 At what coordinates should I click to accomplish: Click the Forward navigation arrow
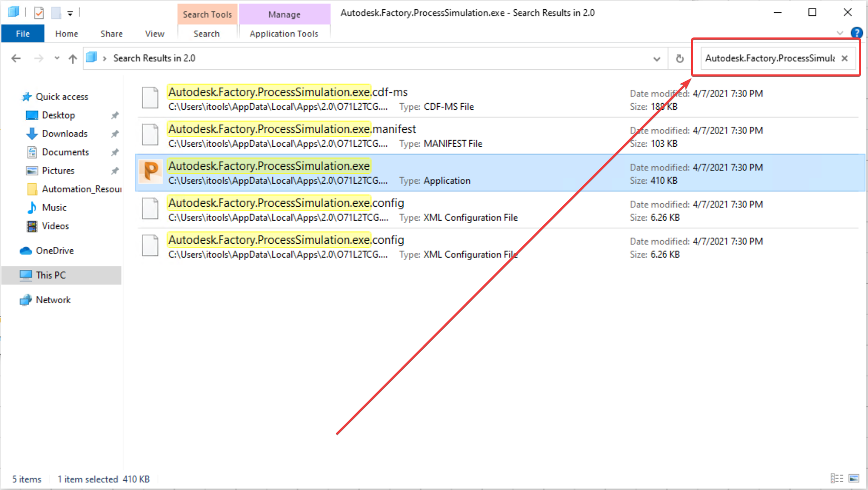[x=38, y=58]
